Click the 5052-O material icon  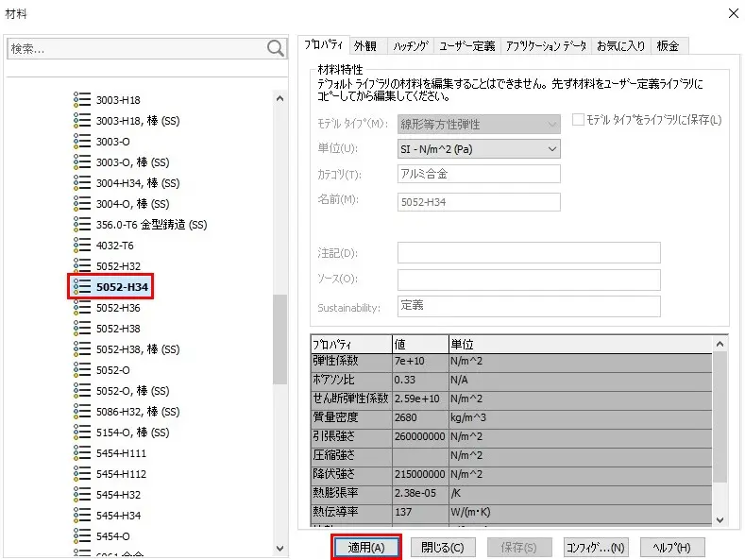click(x=82, y=370)
